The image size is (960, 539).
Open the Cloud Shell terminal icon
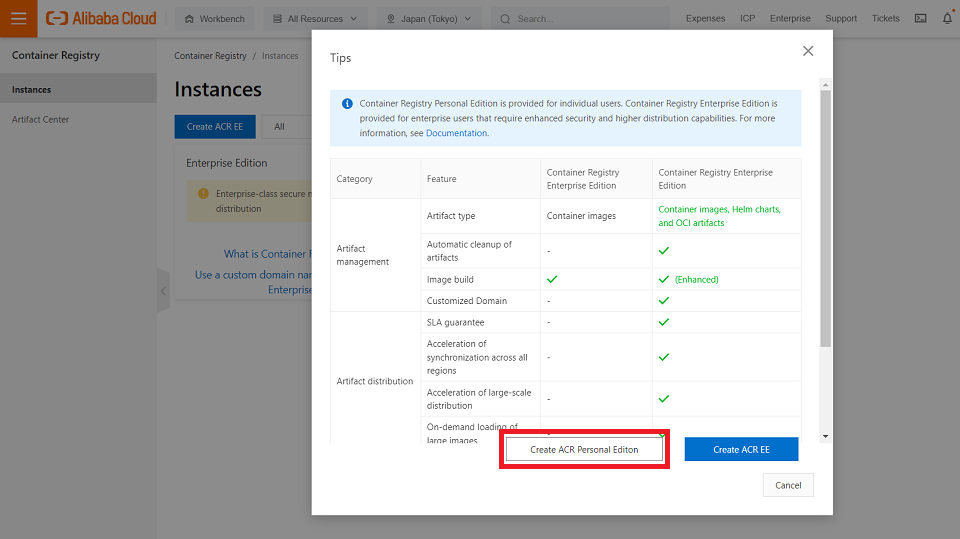(x=920, y=18)
